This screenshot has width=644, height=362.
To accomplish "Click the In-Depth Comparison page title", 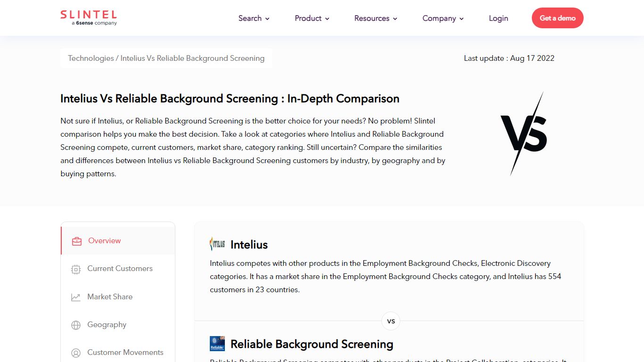I will pyautogui.click(x=230, y=99).
